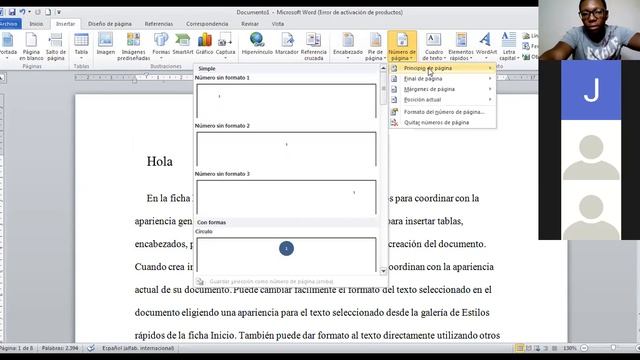Open the Pie de página footer menu
This screenshot has height=360, width=640.
click(375, 46)
